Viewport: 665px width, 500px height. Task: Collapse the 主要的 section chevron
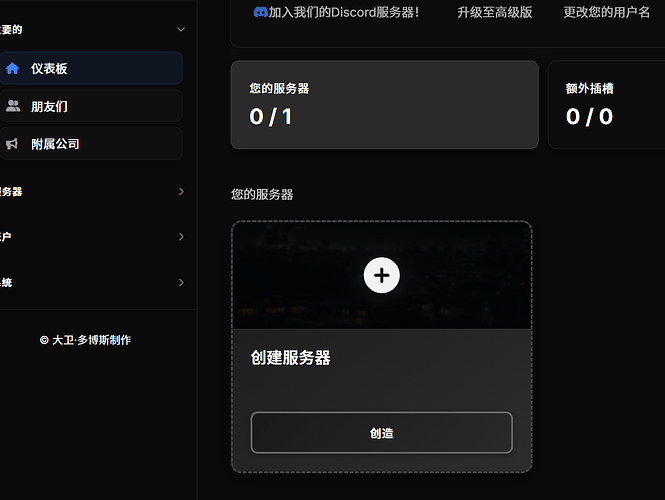tap(180, 30)
